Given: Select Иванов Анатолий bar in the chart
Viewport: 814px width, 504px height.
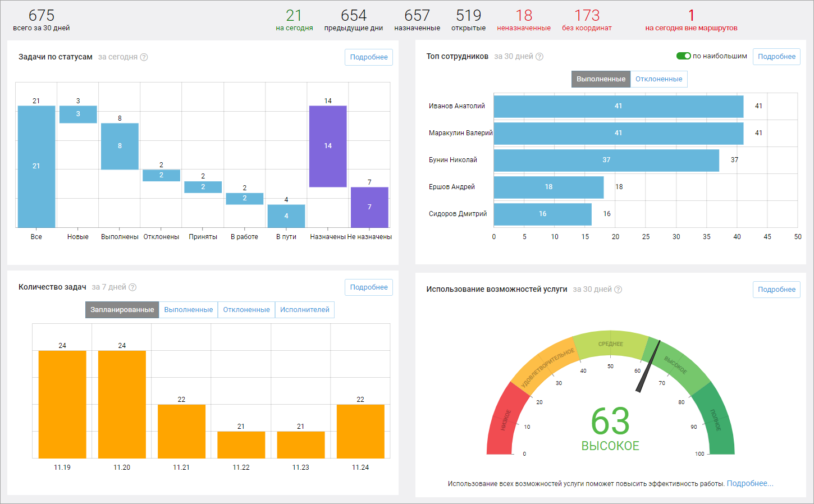Looking at the screenshot, I should (618, 106).
